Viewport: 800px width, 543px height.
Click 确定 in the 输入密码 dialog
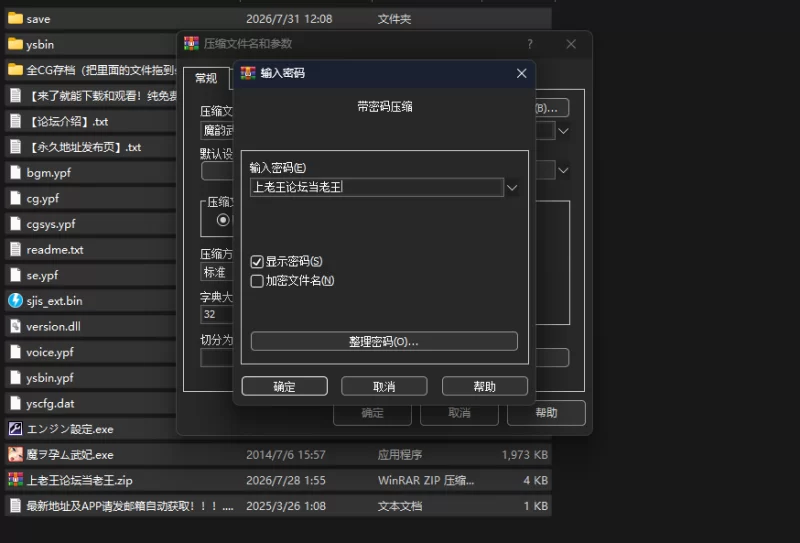[x=285, y=386]
